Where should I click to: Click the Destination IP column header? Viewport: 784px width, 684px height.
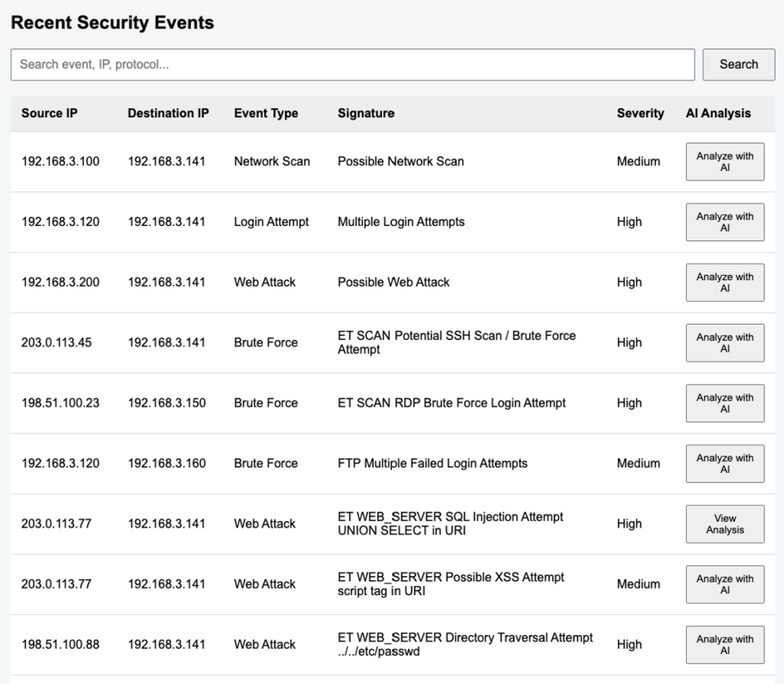point(168,113)
